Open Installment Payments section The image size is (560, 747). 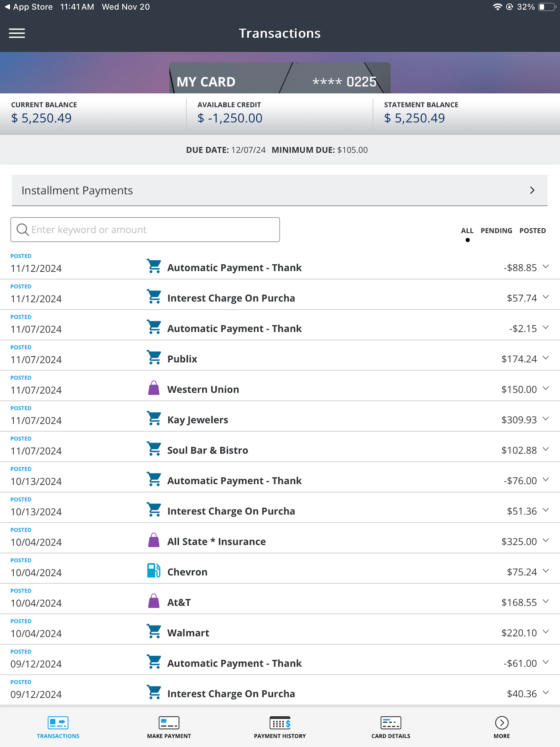(x=280, y=191)
